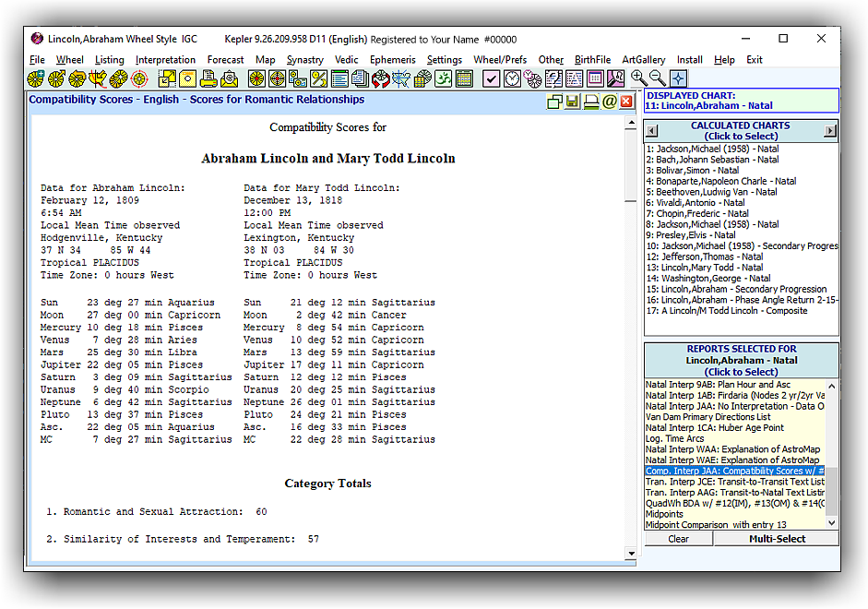The image size is (868, 609).
Task: Click the checkmark icon in the toolbar
Action: pos(492,79)
